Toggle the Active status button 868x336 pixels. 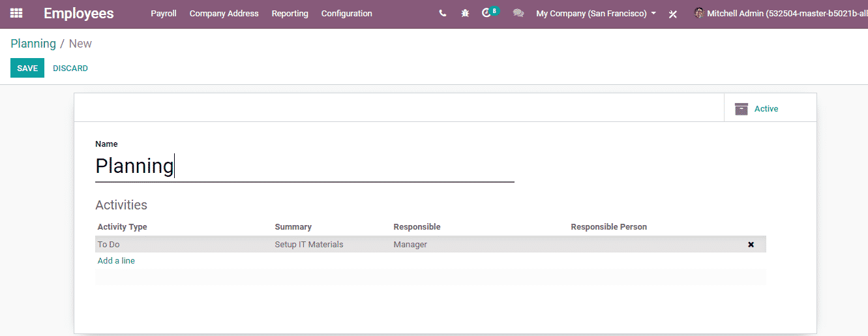coord(766,109)
